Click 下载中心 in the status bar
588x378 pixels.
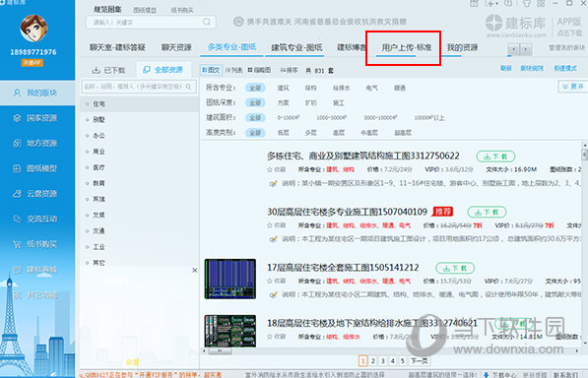click(500, 375)
